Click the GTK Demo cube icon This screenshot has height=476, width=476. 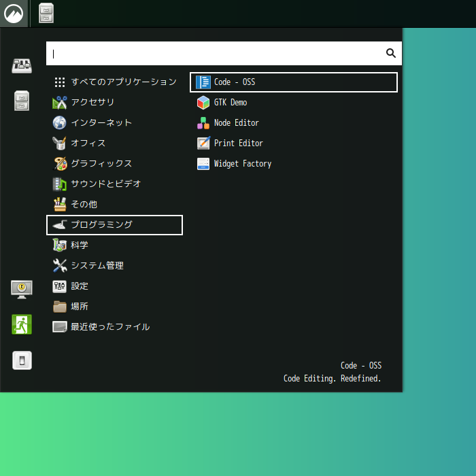[x=203, y=103]
